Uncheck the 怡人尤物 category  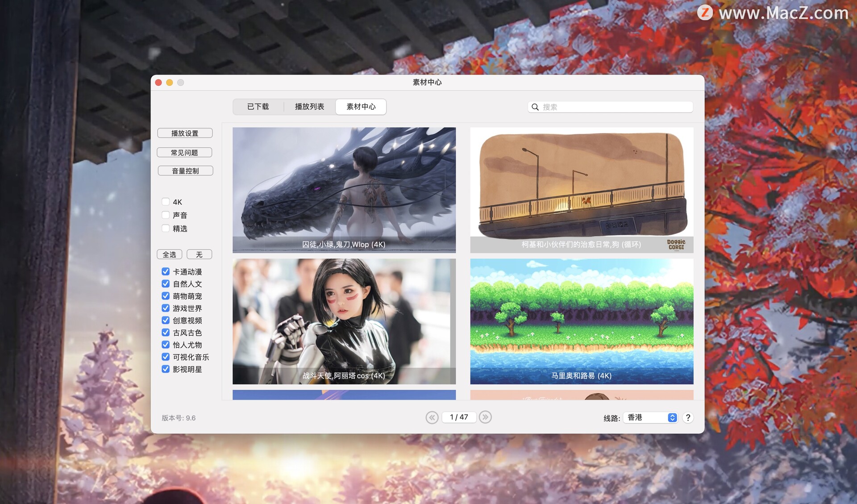[166, 345]
